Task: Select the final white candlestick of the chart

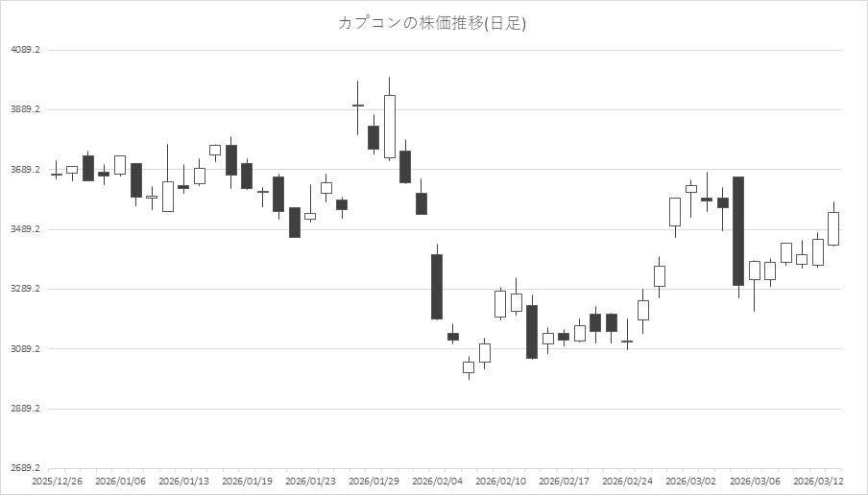Action: click(833, 228)
